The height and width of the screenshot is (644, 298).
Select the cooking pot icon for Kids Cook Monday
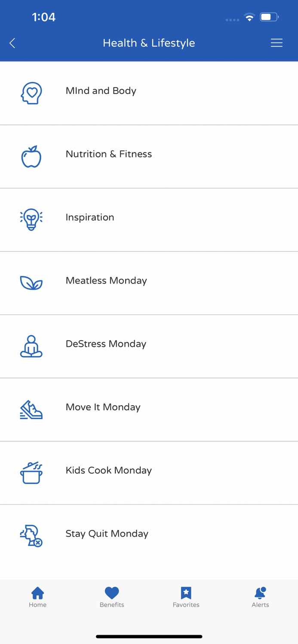point(31,472)
